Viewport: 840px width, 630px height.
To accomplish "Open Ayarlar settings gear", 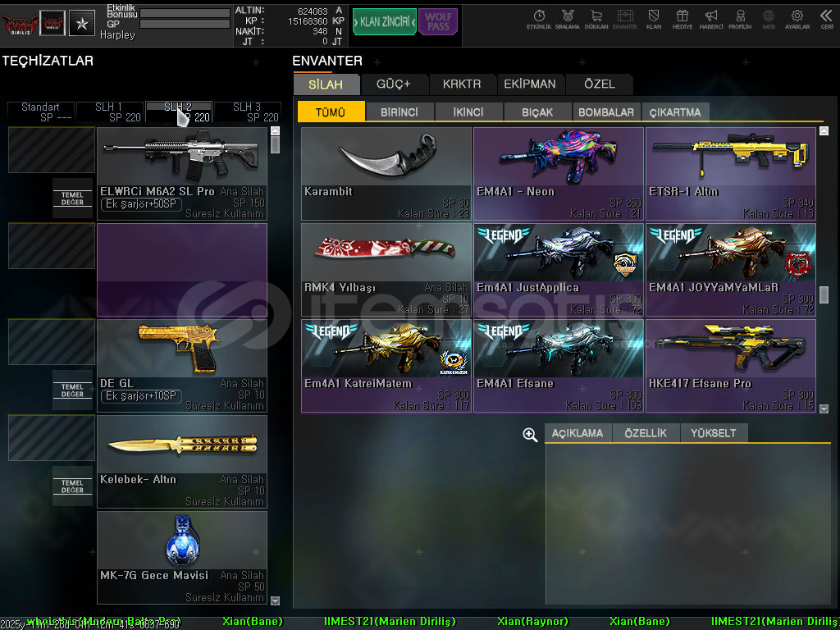I will pos(797,18).
